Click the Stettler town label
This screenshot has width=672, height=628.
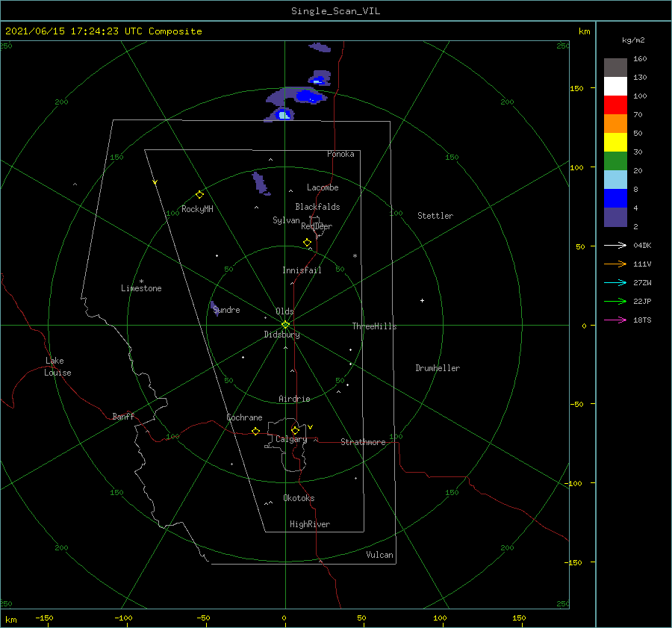point(435,216)
